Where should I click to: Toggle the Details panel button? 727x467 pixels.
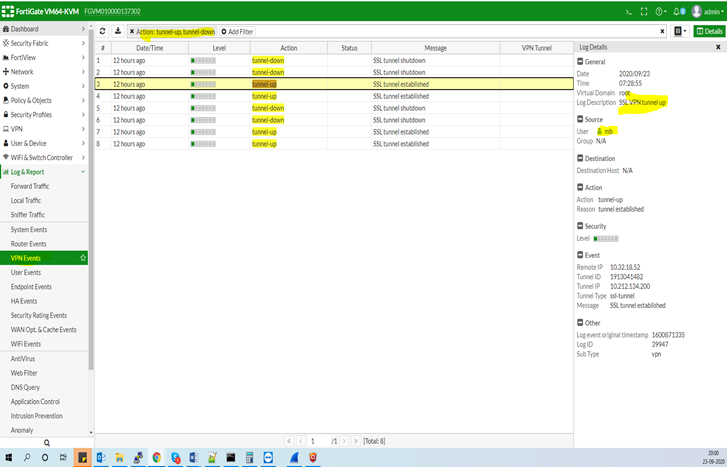click(x=709, y=31)
